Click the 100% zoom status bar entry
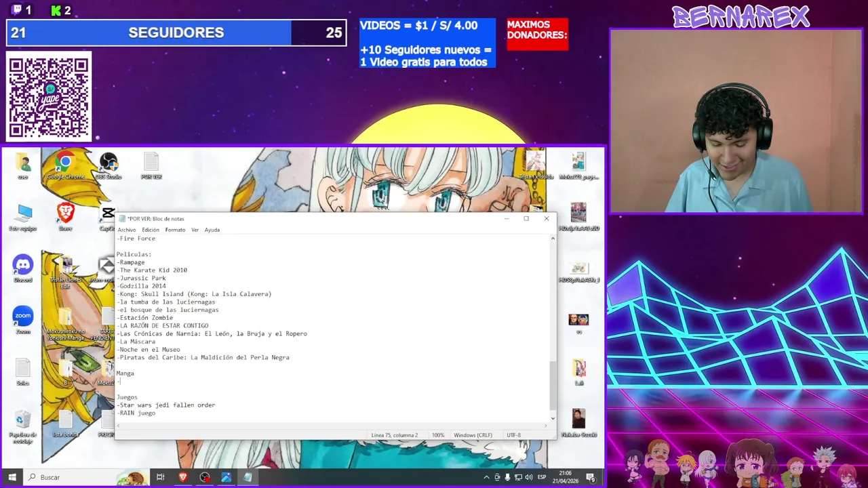Viewport: 868px width, 488px height. click(438, 435)
